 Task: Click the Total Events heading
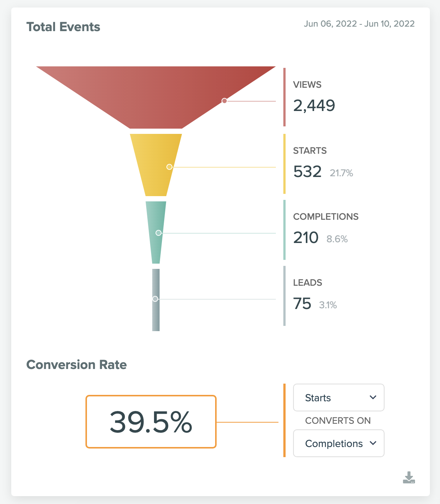pos(63,27)
